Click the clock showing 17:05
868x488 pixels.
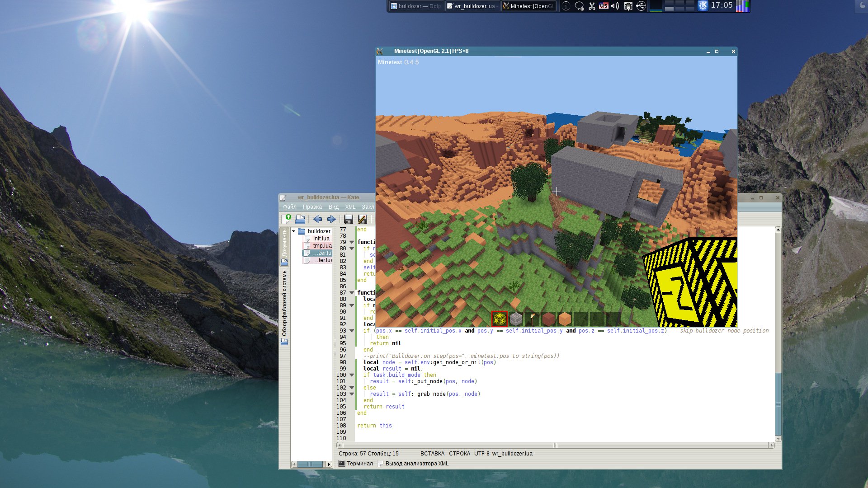click(722, 5)
